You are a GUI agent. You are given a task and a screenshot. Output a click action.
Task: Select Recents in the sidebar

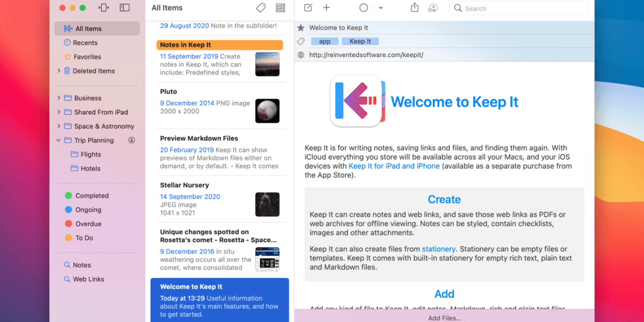(x=85, y=43)
